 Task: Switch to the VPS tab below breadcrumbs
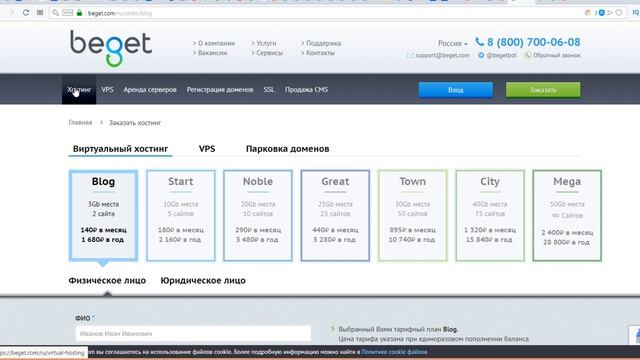point(207,149)
